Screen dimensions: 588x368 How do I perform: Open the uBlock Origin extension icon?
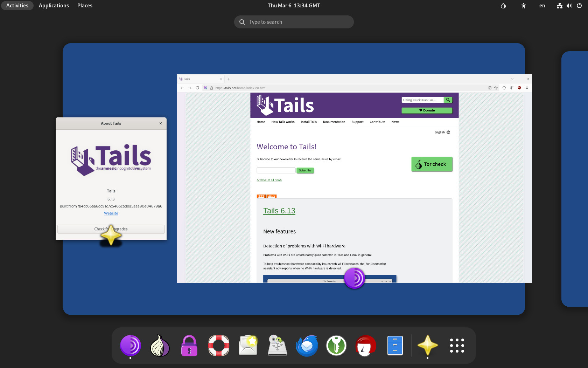click(x=519, y=88)
